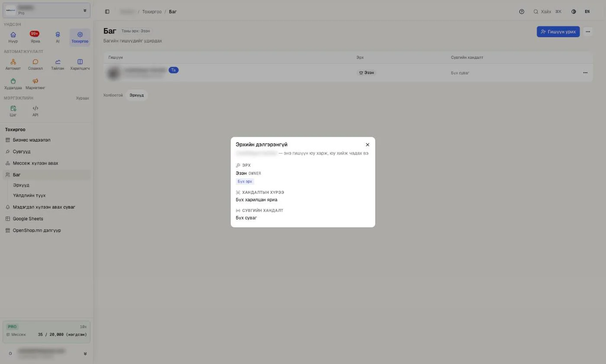
Task: Open the Автомат automation icon
Action: pyautogui.click(x=13, y=64)
